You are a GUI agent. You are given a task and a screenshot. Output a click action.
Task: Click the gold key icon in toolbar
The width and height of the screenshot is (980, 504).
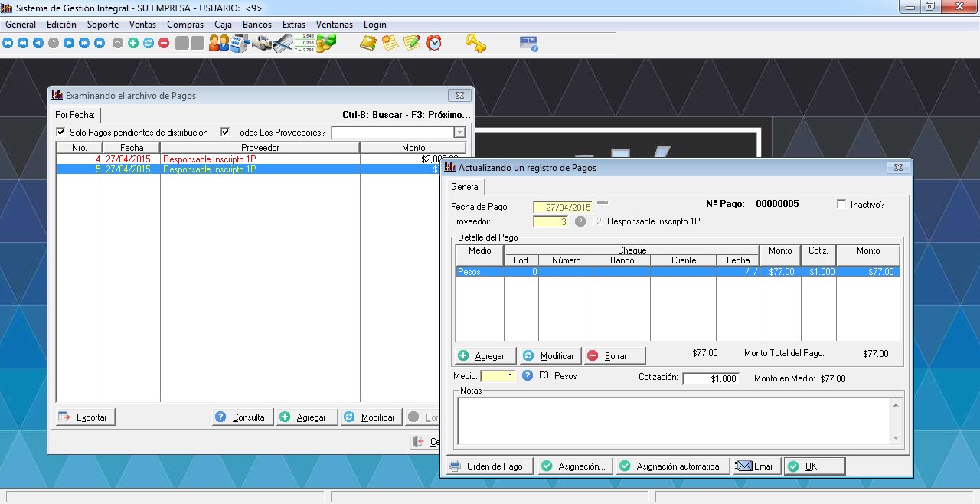[x=475, y=44]
